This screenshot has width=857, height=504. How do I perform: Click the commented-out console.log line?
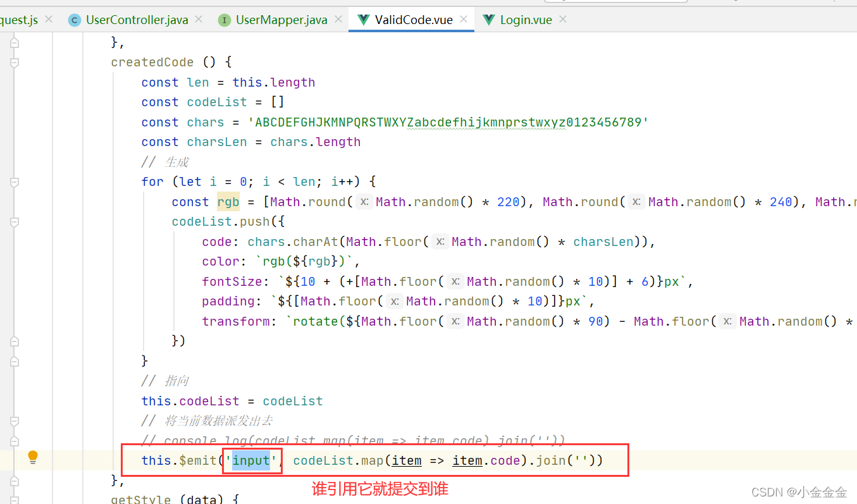[x=353, y=440]
